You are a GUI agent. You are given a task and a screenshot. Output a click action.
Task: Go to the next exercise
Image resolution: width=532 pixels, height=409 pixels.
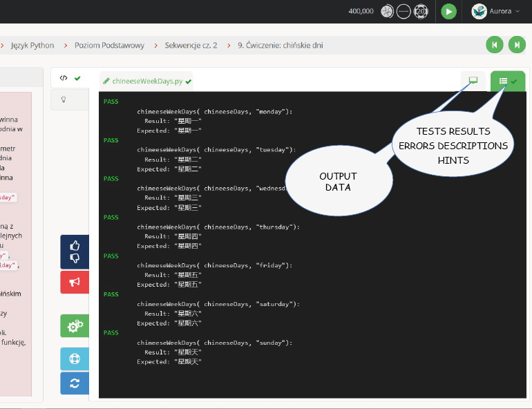[x=516, y=45]
